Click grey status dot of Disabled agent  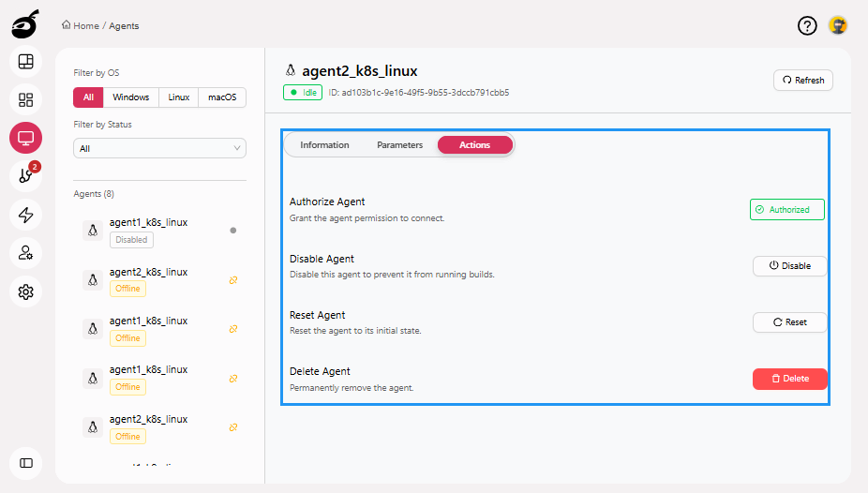[x=233, y=231]
